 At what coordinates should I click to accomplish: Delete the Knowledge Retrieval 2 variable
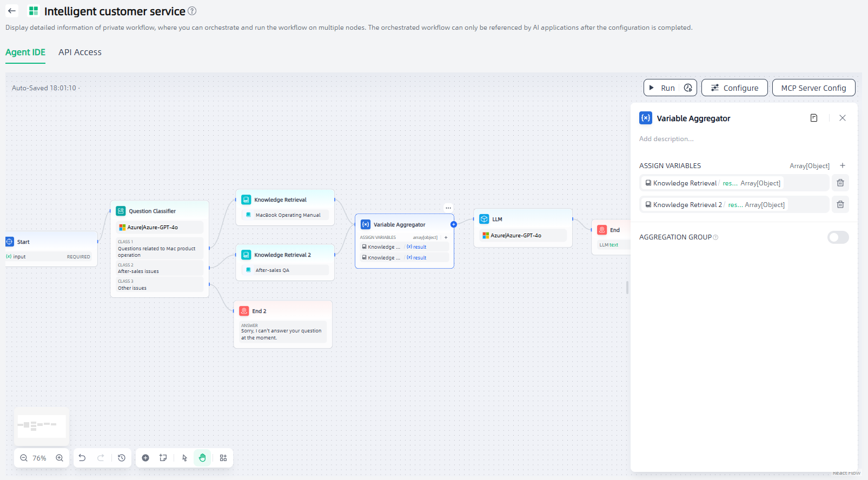point(840,204)
